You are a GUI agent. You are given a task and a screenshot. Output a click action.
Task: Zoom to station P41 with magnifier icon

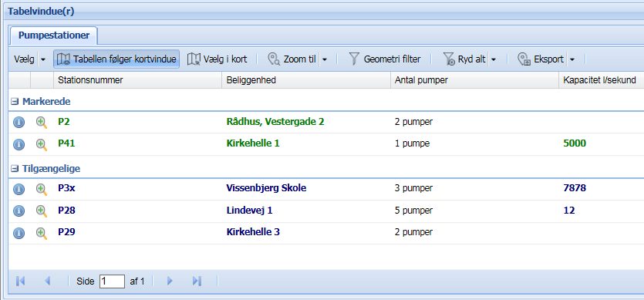click(x=41, y=144)
